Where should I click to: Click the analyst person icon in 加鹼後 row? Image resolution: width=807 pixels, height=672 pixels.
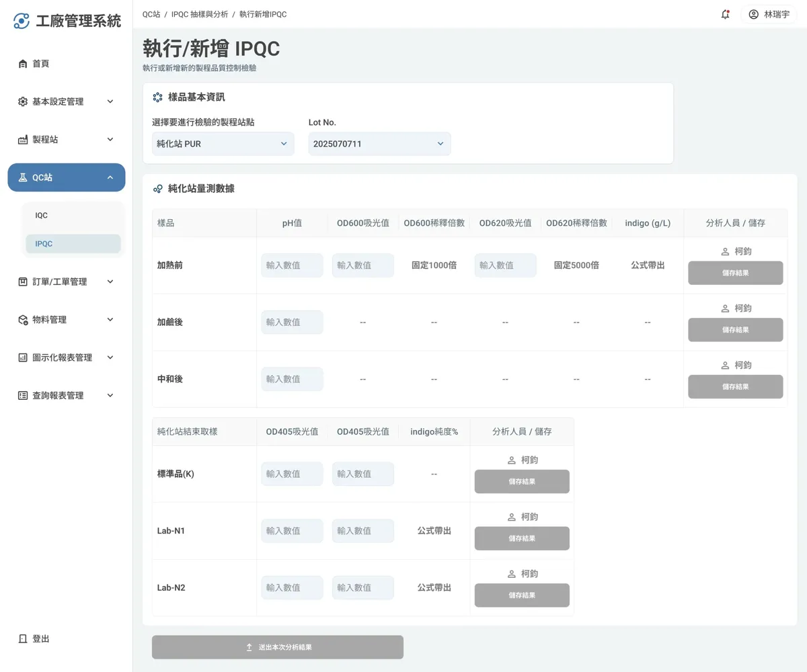click(725, 308)
